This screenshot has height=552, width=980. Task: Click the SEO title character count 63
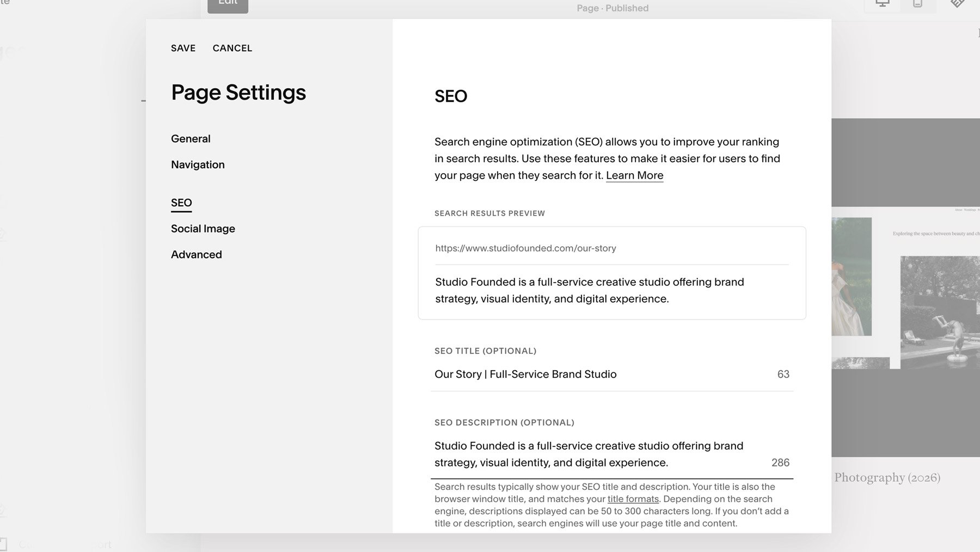(x=783, y=374)
